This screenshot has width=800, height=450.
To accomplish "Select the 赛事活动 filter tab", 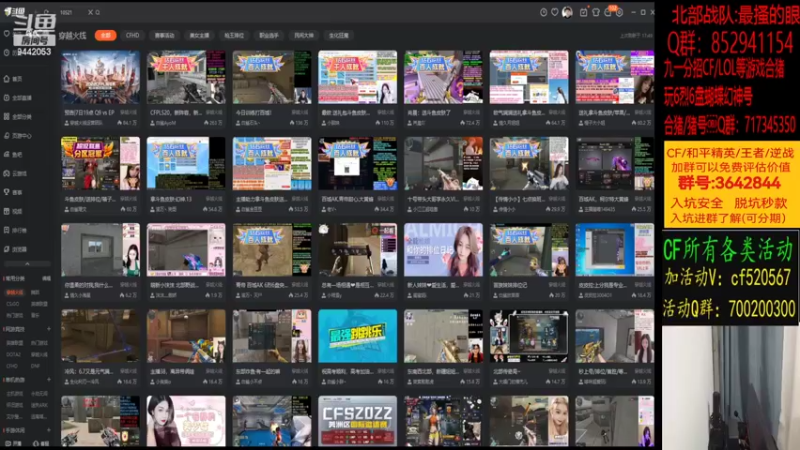I will pos(165,35).
